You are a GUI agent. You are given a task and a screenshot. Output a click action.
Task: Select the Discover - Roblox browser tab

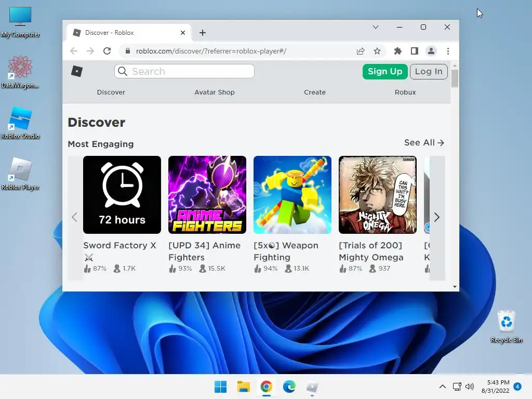[x=129, y=33]
